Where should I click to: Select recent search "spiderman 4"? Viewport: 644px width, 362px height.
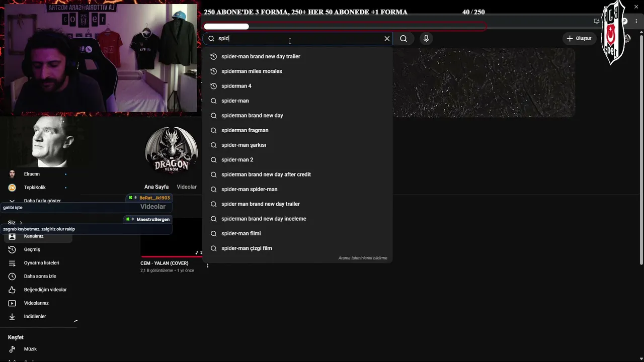(x=297, y=86)
